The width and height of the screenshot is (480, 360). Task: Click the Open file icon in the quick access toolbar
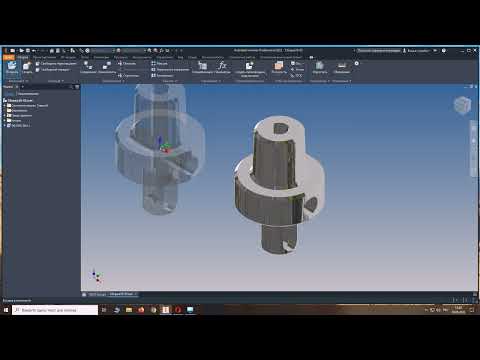pyautogui.click(x=21, y=51)
